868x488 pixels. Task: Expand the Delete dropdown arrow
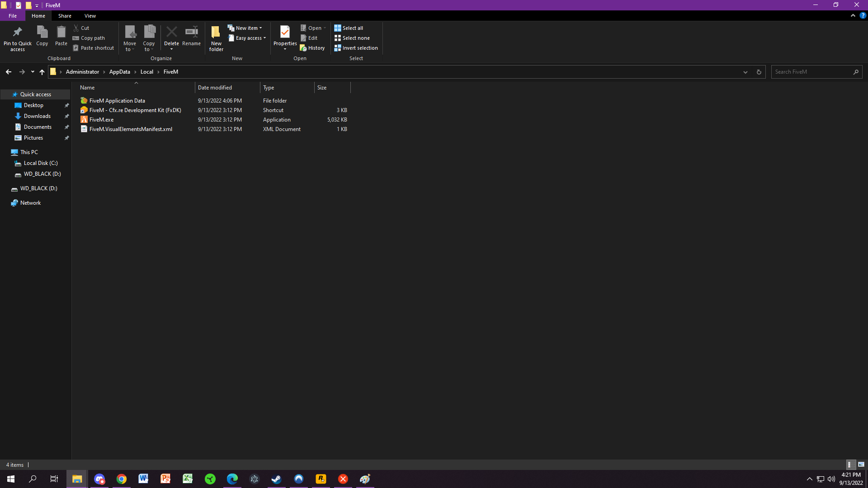171,49
